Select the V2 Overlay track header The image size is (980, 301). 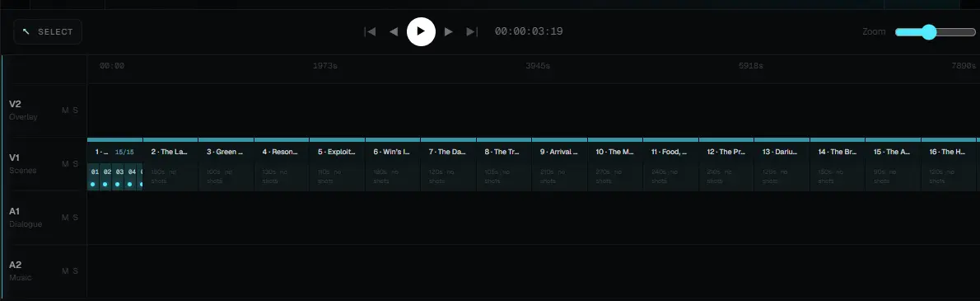44,111
